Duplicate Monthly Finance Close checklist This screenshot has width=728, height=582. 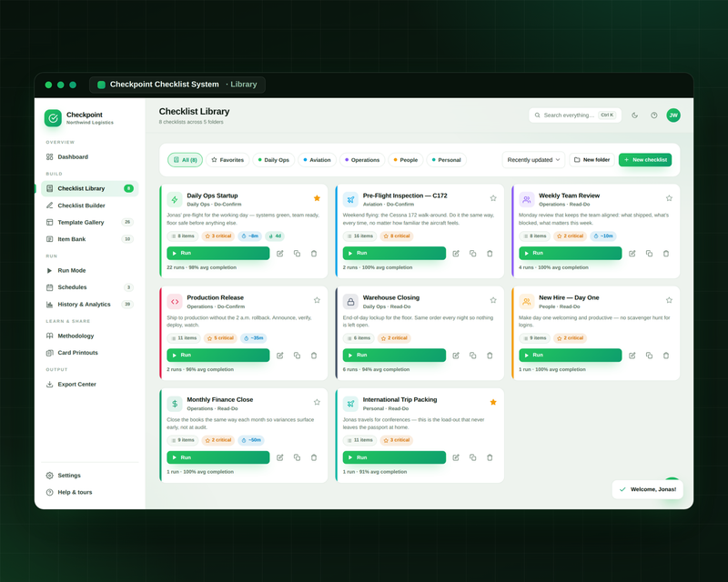tap(298, 457)
